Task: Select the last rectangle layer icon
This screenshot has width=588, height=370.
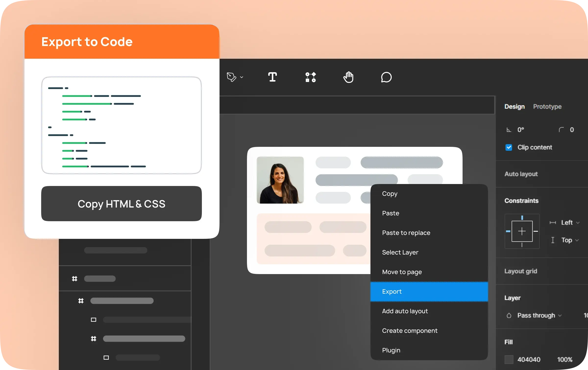Action: point(106,358)
